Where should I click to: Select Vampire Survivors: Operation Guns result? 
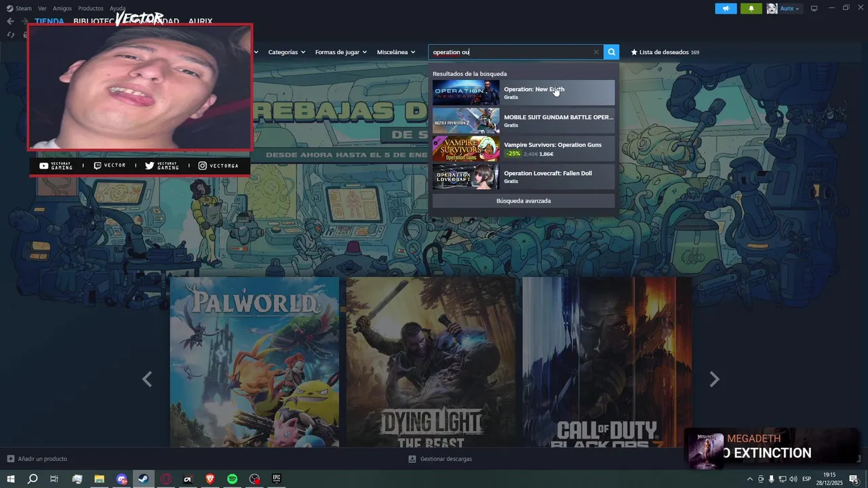point(524,148)
